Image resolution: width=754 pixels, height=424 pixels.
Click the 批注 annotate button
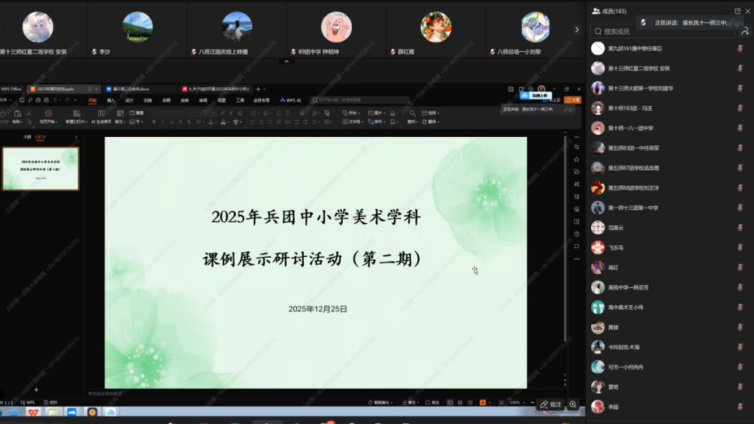550,404
